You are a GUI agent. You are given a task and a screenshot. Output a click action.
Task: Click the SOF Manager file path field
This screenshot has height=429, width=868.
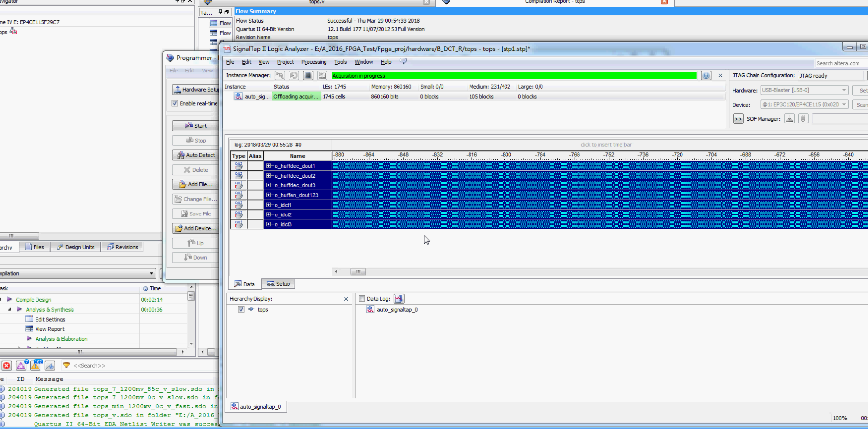click(x=840, y=119)
